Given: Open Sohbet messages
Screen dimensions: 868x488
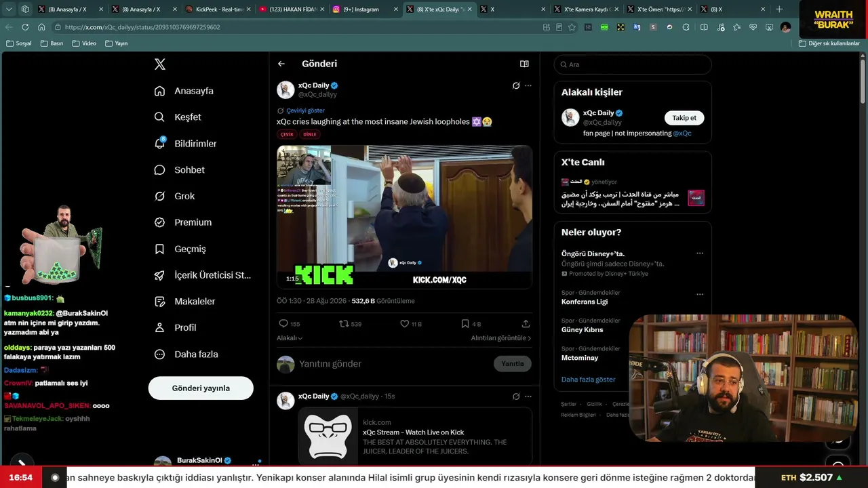Looking at the screenshot, I should point(179,170).
